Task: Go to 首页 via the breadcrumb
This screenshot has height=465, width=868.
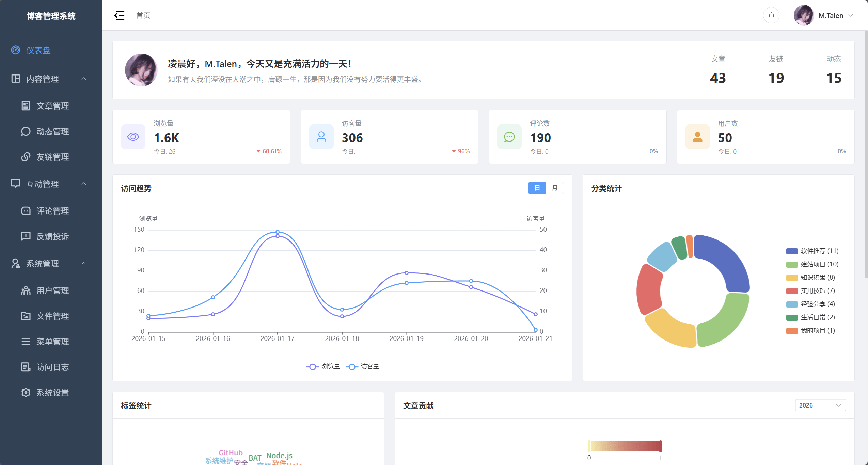Action: click(x=143, y=15)
